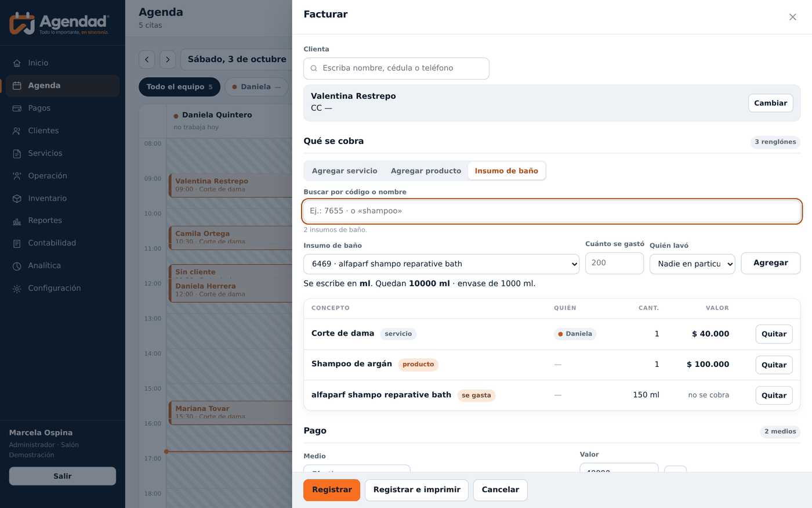Expand the Quién lavó dropdown

coord(693,264)
